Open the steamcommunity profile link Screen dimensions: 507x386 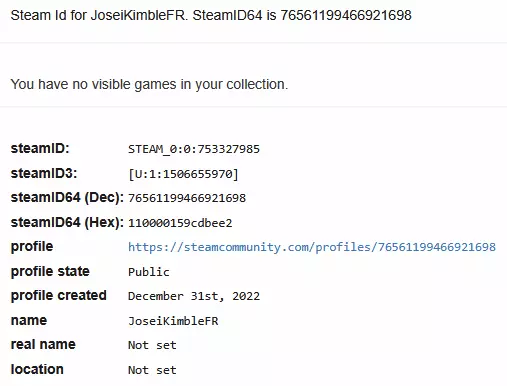[x=312, y=247]
